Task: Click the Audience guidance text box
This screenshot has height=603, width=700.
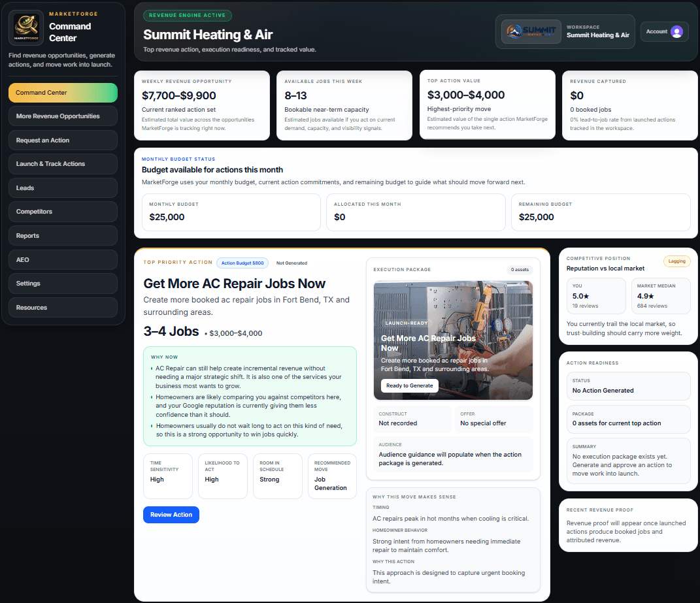Action: point(453,454)
